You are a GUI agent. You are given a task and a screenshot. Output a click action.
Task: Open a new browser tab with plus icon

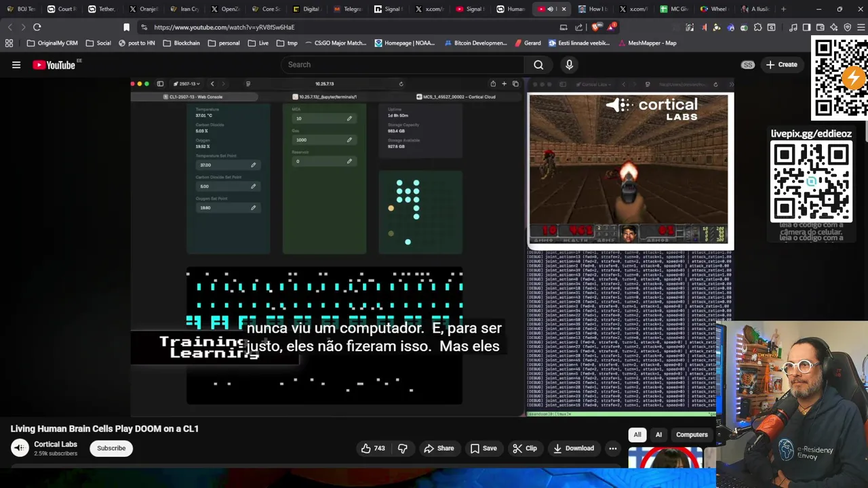783,9
